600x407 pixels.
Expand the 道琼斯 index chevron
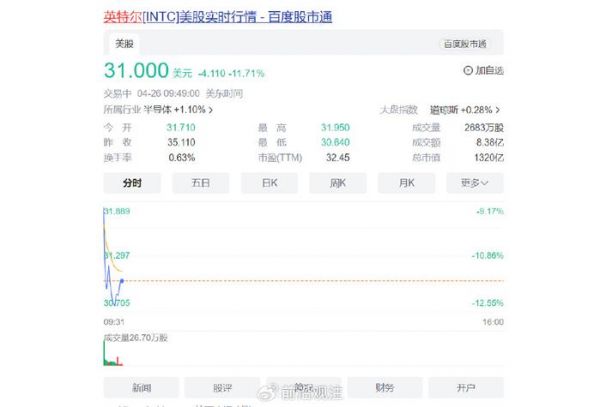pyautogui.click(x=497, y=109)
